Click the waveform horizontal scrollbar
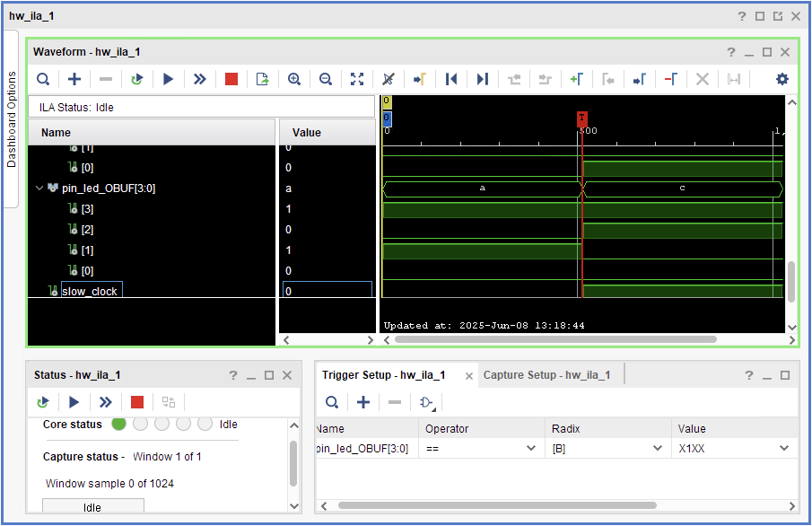Viewport: 812px width, 526px height. (556, 340)
